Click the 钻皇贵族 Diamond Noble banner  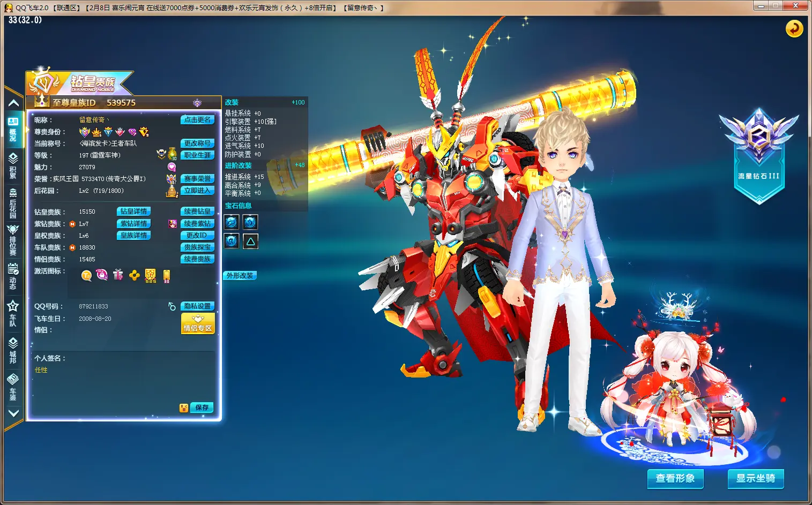pyautogui.click(x=80, y=82)
